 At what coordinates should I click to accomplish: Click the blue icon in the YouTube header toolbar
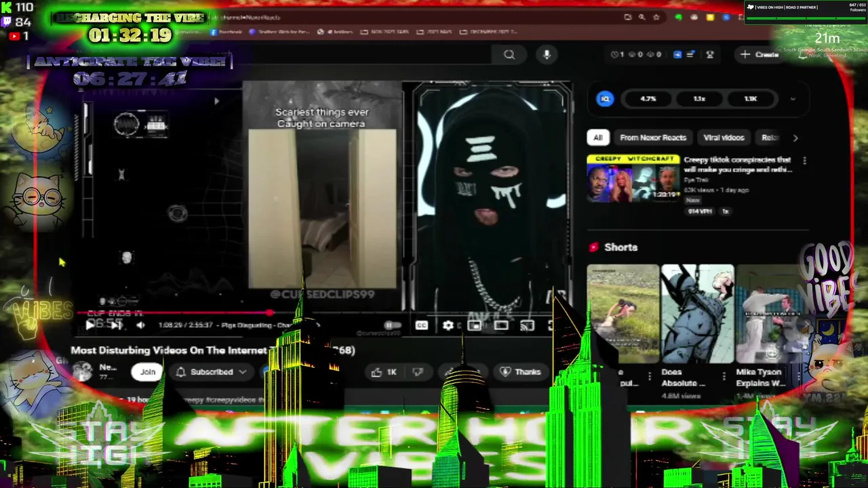point(677,54)
